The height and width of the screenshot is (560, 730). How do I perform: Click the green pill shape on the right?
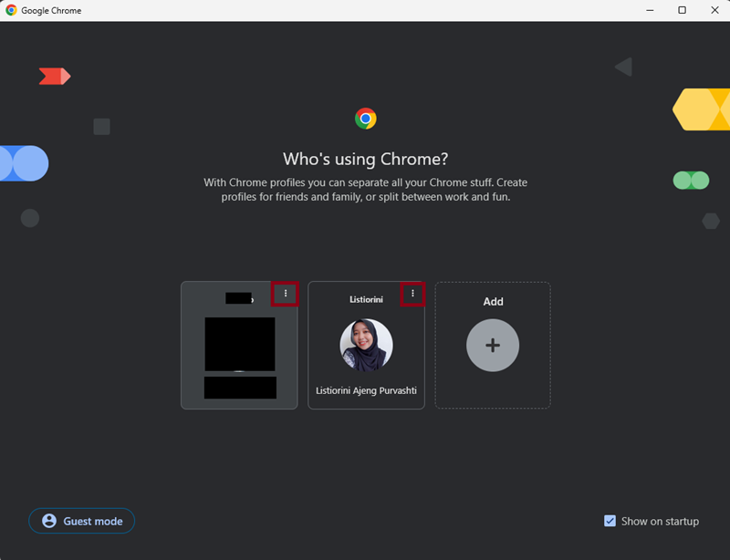click(x=691, y=180)
